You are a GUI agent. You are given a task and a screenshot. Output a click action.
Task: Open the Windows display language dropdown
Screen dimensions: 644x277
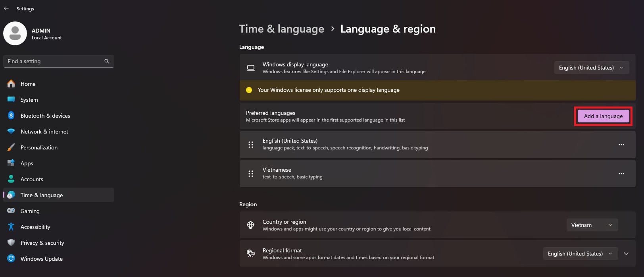[592, 68]
